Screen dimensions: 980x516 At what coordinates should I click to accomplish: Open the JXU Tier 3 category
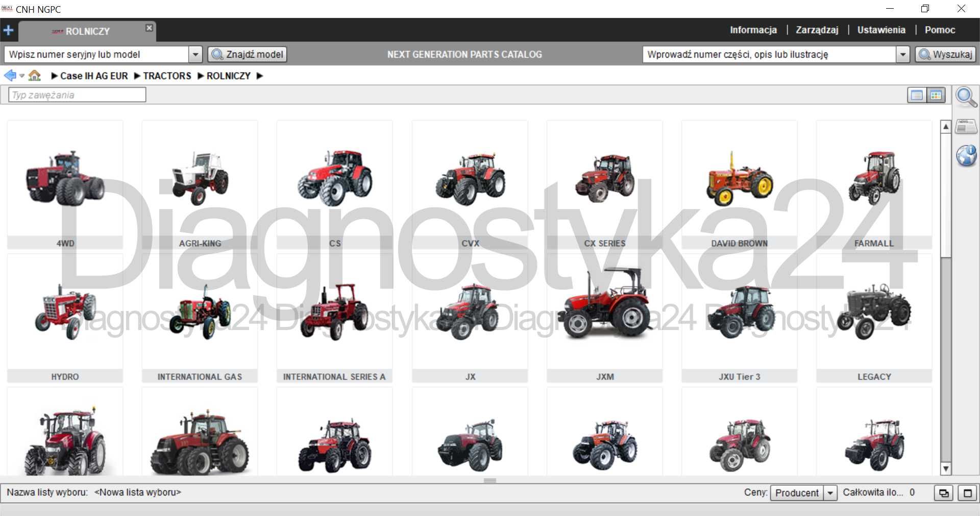pos(740,318)
